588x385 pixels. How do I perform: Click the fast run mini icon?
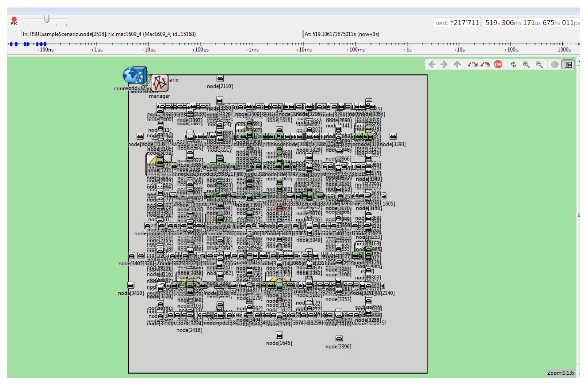[485, 64]
